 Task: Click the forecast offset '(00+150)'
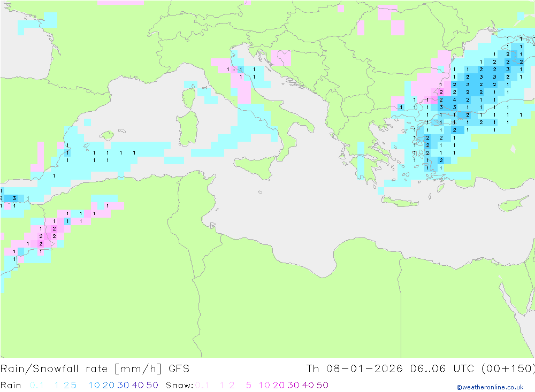click(508, 369)
